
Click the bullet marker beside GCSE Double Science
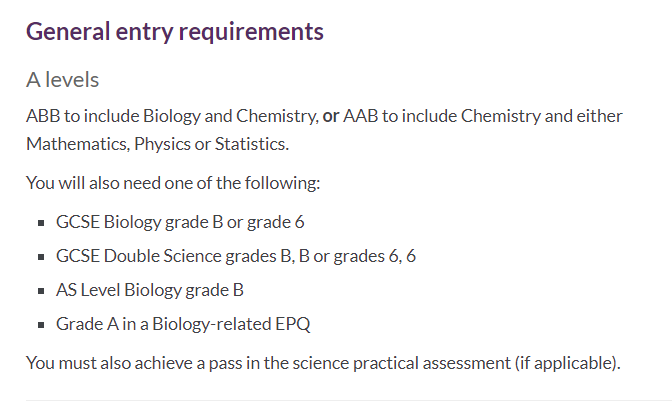tap(41, 257)
